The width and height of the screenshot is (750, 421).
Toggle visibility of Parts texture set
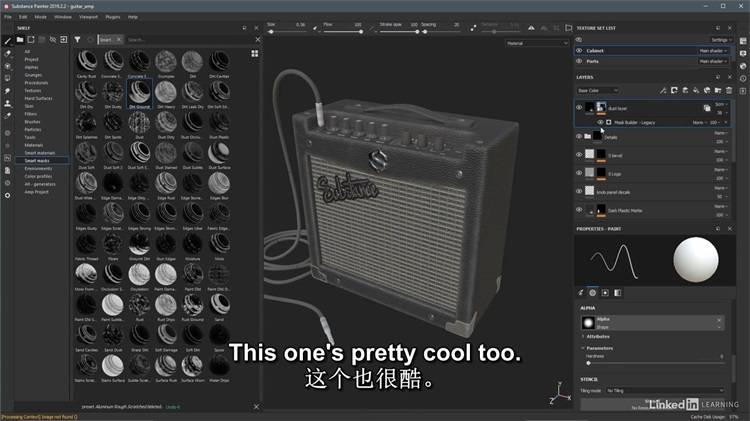[x=579, y=61]
